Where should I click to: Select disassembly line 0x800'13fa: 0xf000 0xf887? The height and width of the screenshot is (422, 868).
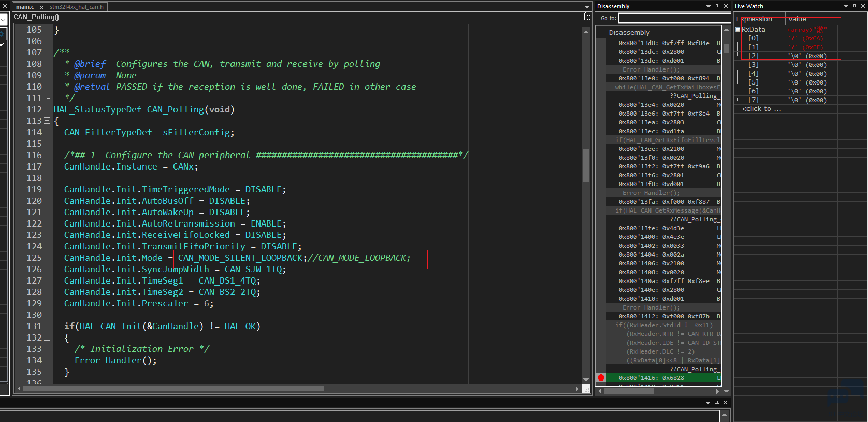663,202
